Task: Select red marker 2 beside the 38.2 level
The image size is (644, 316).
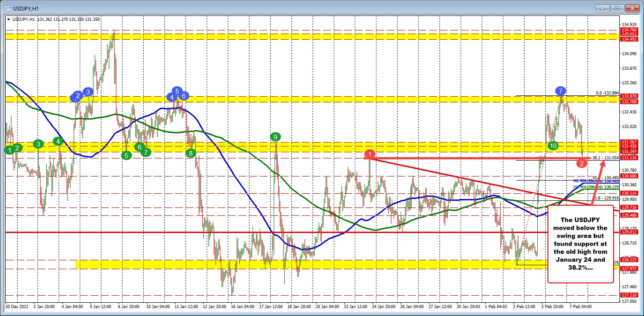Action: click(x=581, y=163)
